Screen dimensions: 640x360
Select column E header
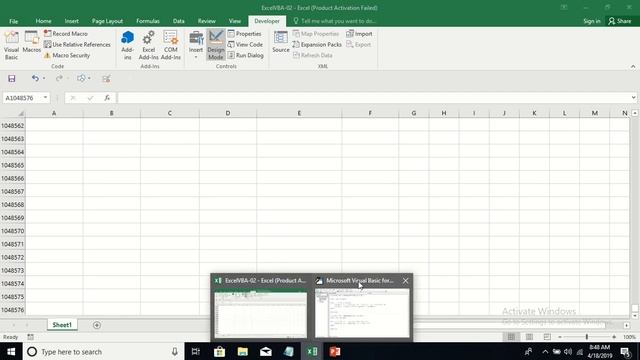[299, 113]
